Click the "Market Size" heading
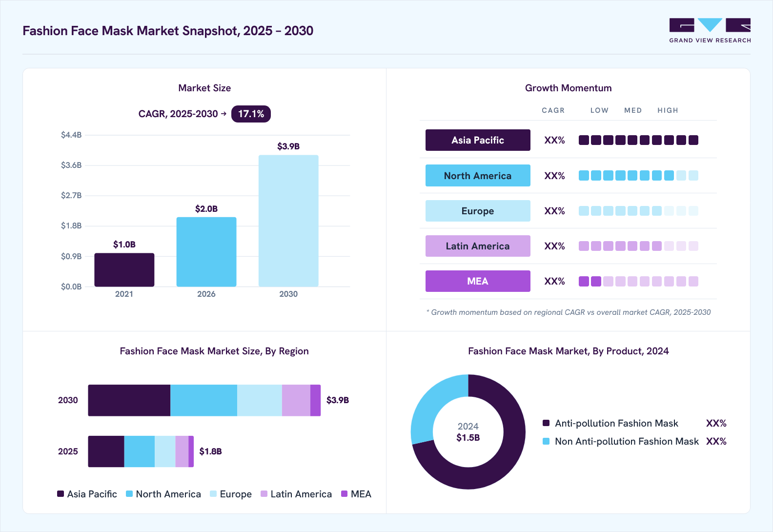The image size is (773, 532). coord(204,88)
